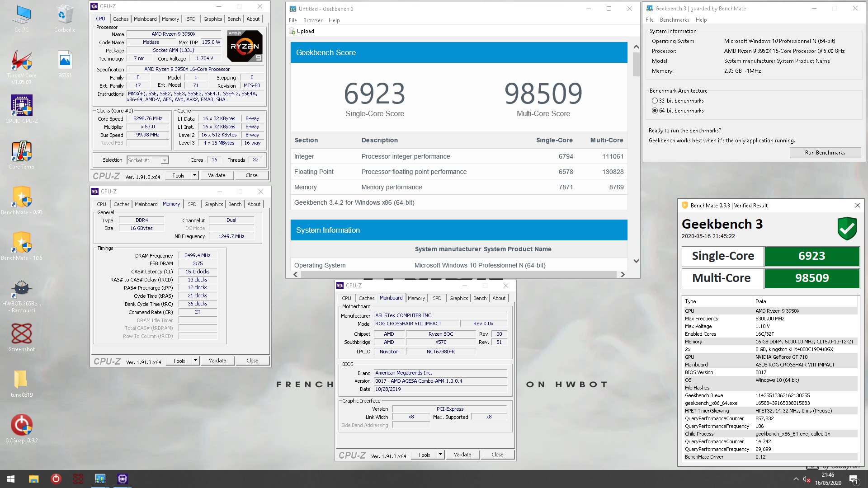Open Benchmarks menu in BenchMate Geekbench window

click(675, 20)
